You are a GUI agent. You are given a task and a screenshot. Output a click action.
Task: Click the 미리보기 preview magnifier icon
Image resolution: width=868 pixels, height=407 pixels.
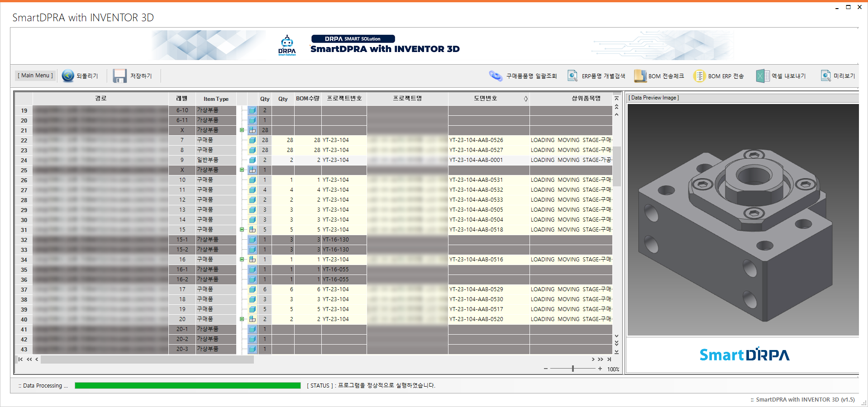[826, 76]
